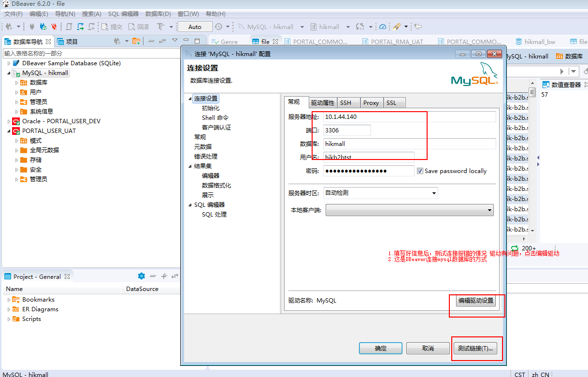This screenshot has width=588, height=377.
Task: Select the New Connection toolbar icon
Action: (x=10, y=27)
